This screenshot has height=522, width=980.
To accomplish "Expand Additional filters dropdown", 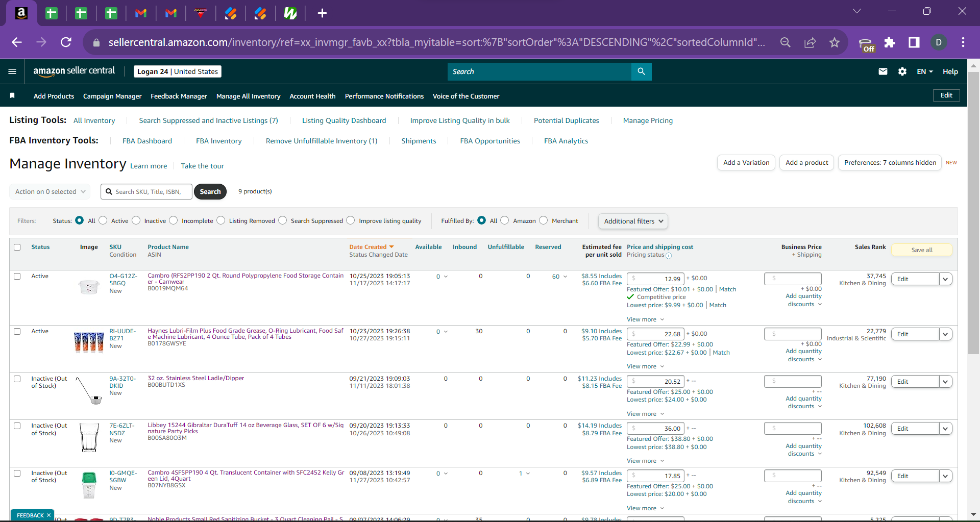I will (x=633, y=221).
